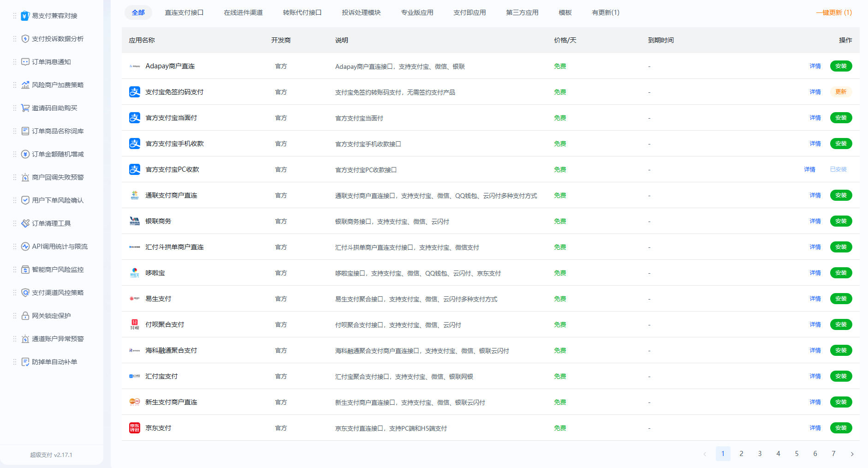Click the 哆啦宝 logo icon

click(x=135, y=273)
